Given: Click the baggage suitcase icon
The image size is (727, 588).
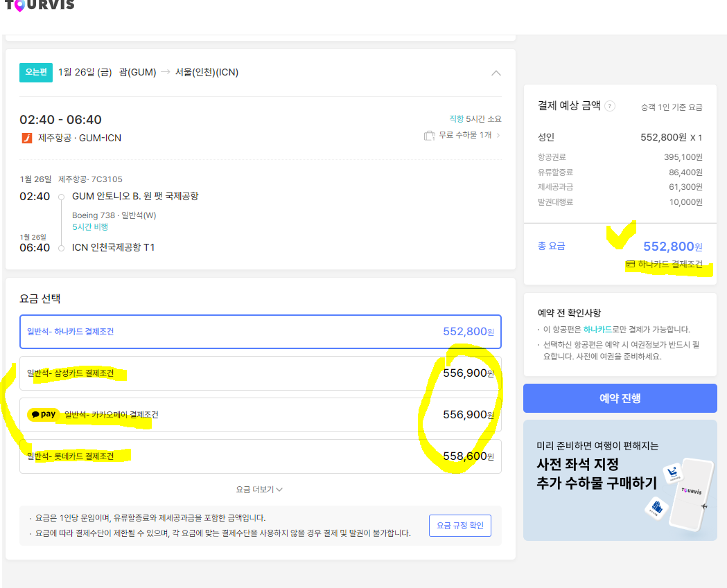Looking at the screenshot, I should tap(429, 135).
